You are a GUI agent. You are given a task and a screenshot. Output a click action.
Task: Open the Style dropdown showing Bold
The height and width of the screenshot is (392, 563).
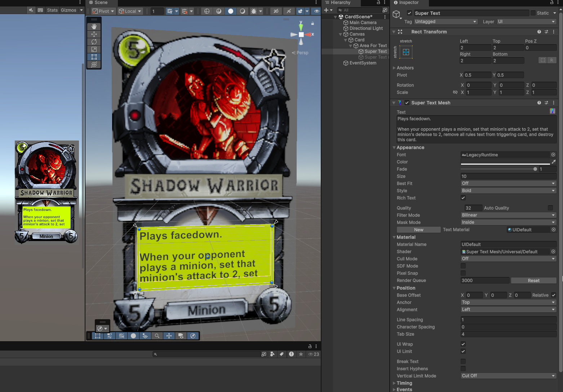[508, 191]
